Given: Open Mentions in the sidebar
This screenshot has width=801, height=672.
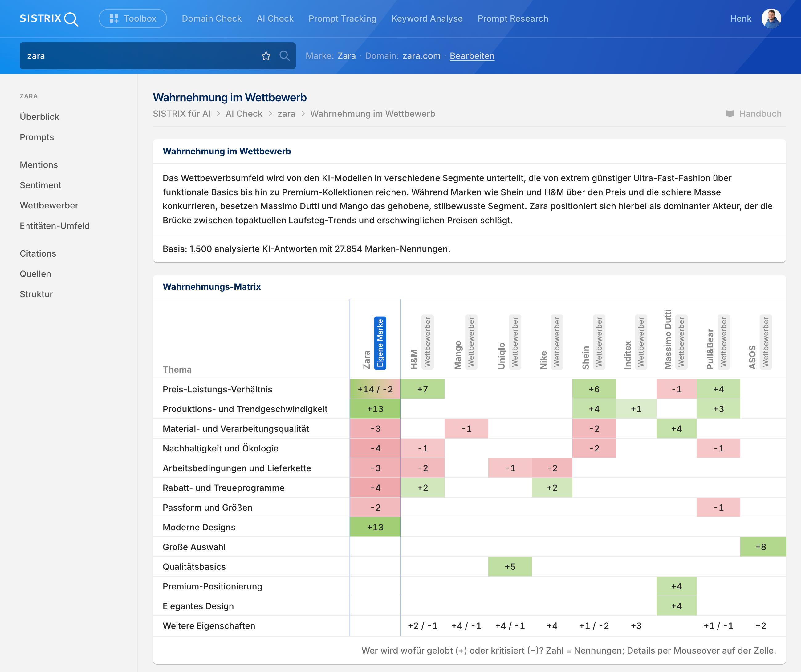Looking at the screenshot, I should (x=39, y=165).
